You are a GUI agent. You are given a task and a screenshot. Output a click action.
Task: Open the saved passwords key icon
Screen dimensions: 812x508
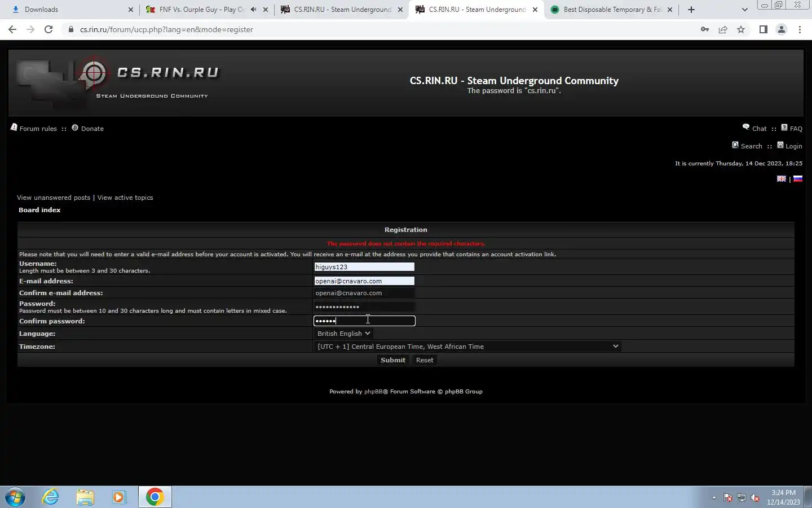(x=705, y=29)
